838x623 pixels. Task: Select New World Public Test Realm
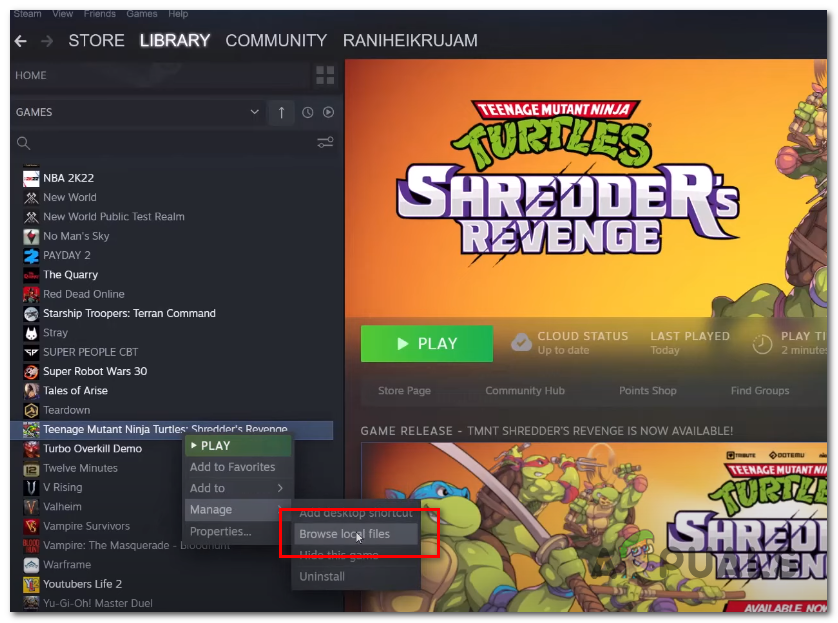click(113, 217)
